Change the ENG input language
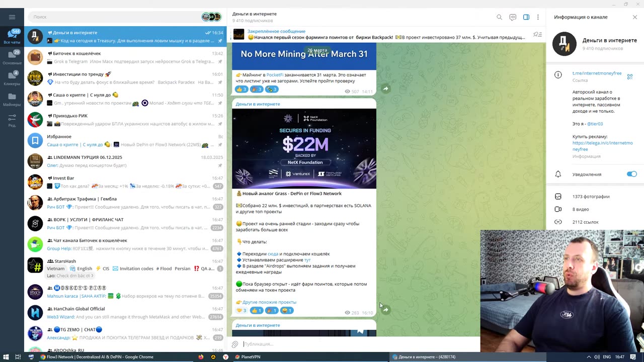The height and width of the screenshot is (362, 644). click(607, 357)
